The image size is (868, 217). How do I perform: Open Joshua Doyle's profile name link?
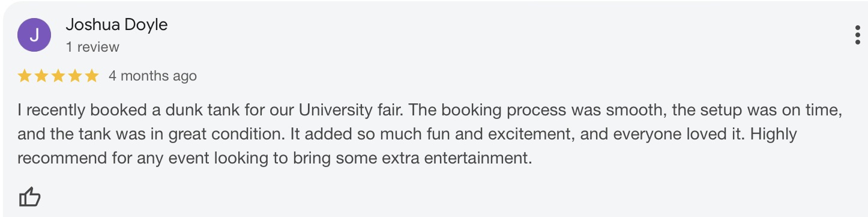click(x=116, y=25)
